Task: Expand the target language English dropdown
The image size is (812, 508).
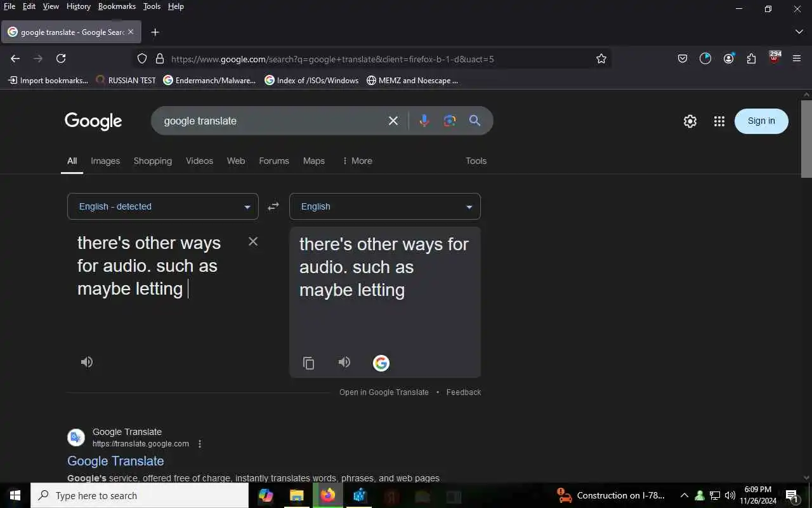Action: pos(385,206)
